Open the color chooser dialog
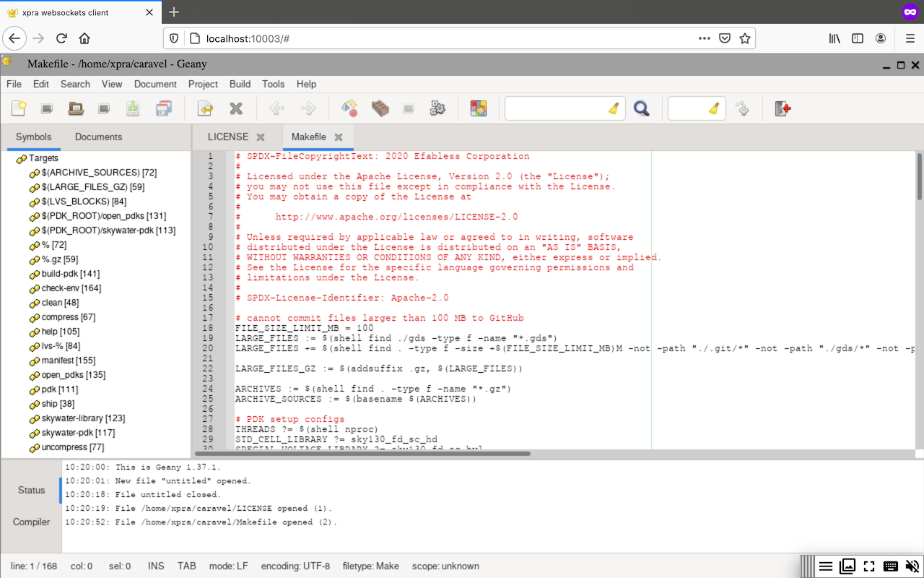The width and height of the screenshot is (924, 578). tap(479, 108)
